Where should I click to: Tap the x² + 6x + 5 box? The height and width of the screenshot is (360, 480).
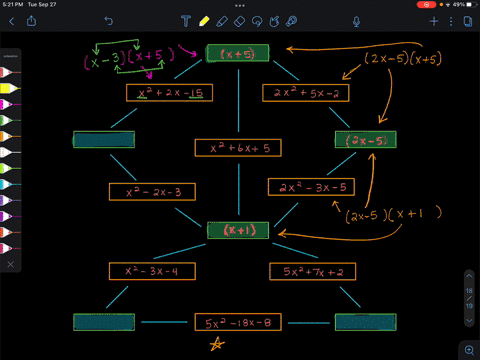[238, 148]
